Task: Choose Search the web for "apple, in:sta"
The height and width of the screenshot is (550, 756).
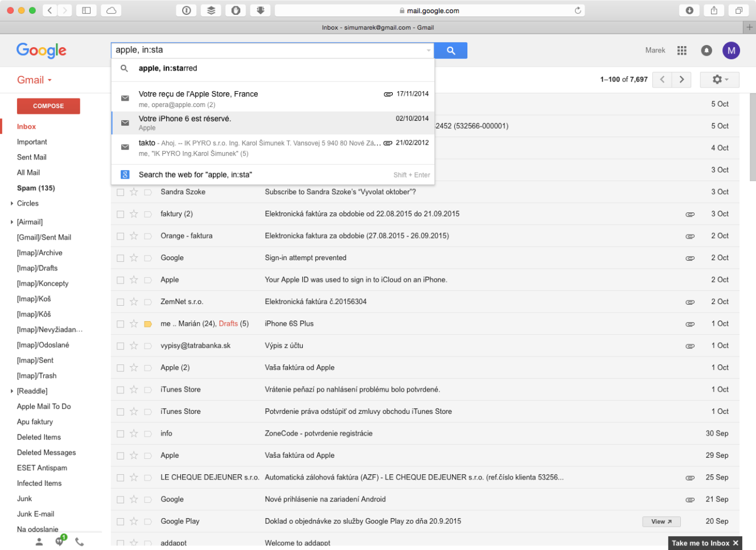Action: coord(273,175)
